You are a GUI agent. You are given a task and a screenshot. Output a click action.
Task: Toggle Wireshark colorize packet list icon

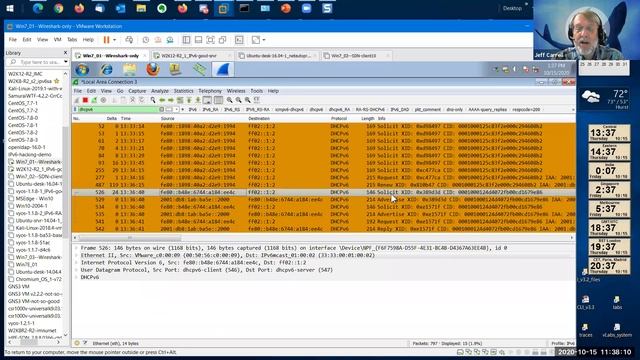point(218,100)
